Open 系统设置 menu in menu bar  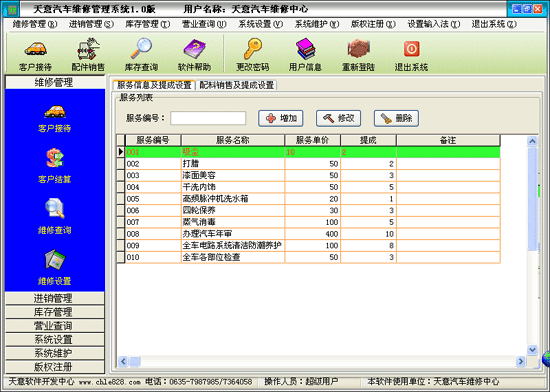pos(261,24)
